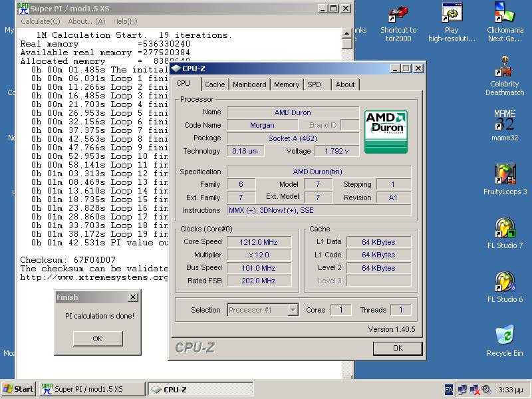
Task: Click the taskbar clock showing 3:33
Action: (x=511, y=390)
